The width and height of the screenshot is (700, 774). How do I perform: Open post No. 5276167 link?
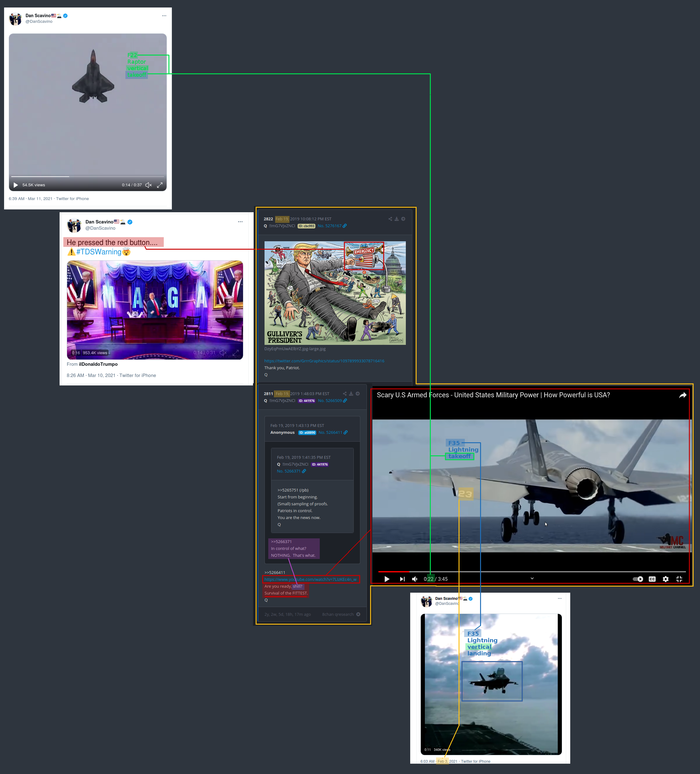click(332, 226)
